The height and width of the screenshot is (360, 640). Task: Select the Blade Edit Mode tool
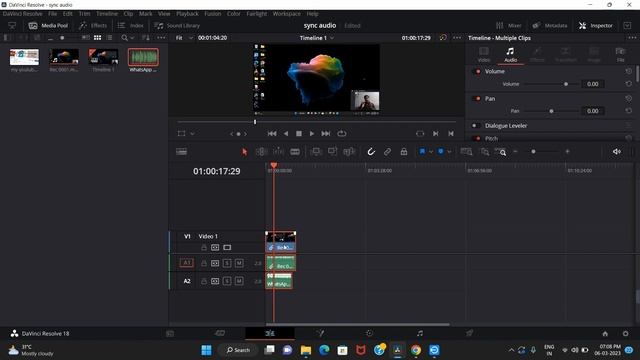295,152
